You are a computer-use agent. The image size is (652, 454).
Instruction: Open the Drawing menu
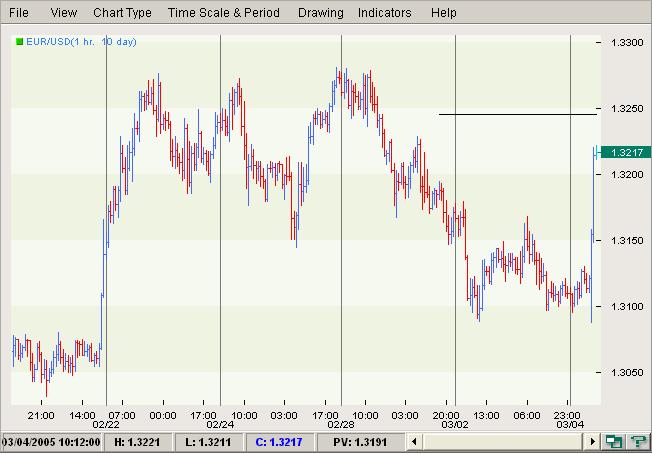pyautogui.click(x=321, y=12)
